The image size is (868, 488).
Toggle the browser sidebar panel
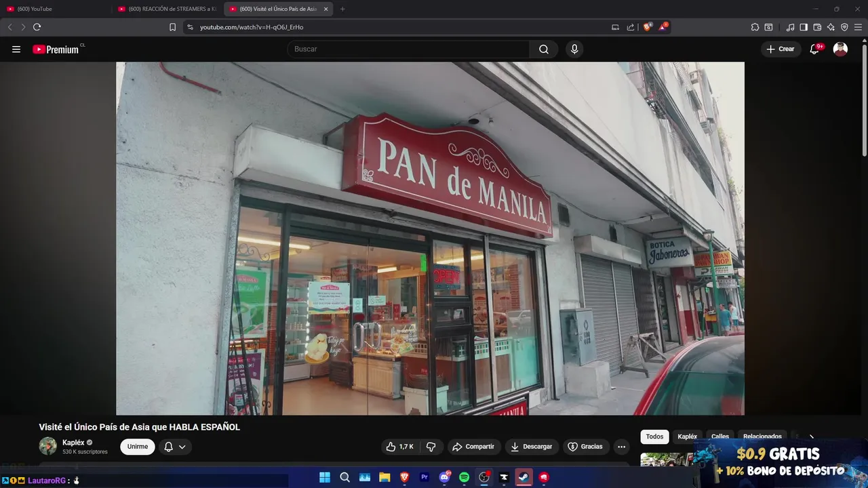pos(804,27)
